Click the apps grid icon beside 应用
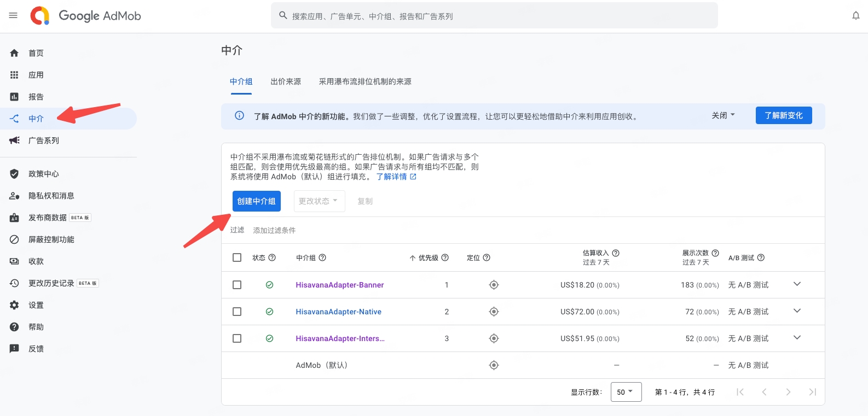 click(x=14, y=75)
